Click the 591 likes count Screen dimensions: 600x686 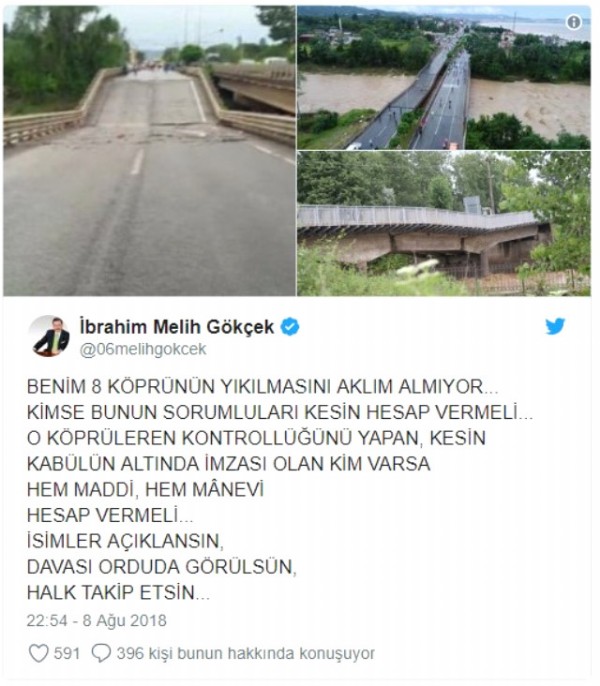(x=67, y=654)
